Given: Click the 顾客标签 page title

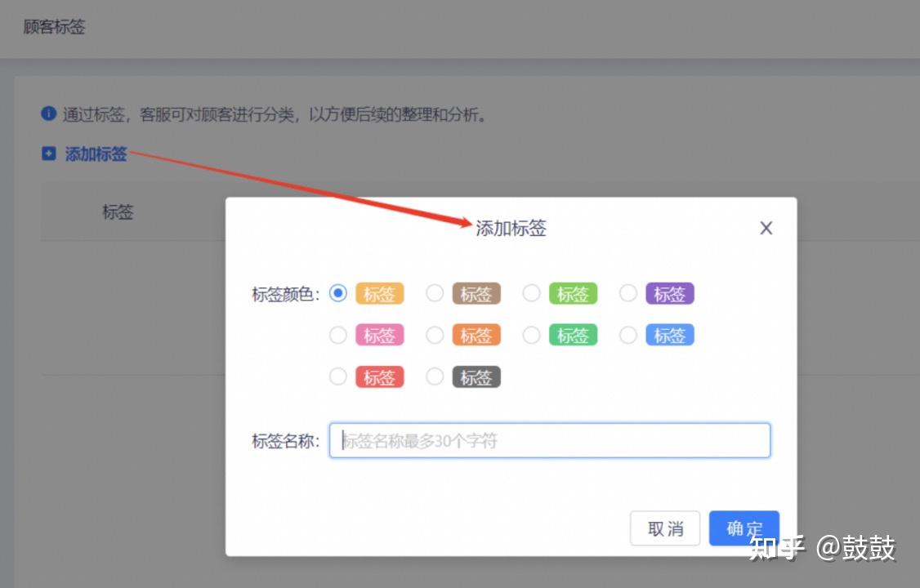Looking at the screenshot, I should tap(54, 26).
